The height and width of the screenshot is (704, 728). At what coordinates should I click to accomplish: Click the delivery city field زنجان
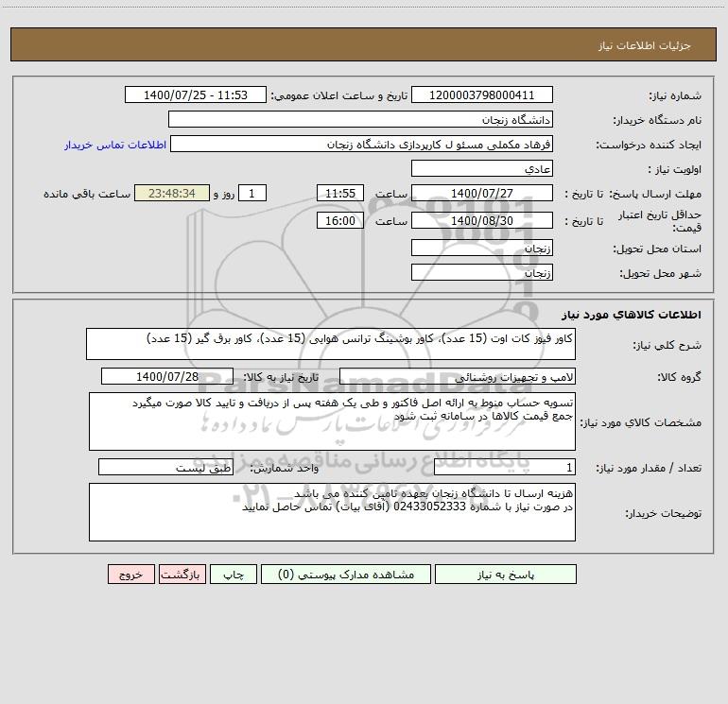click(x=482, y=272)
